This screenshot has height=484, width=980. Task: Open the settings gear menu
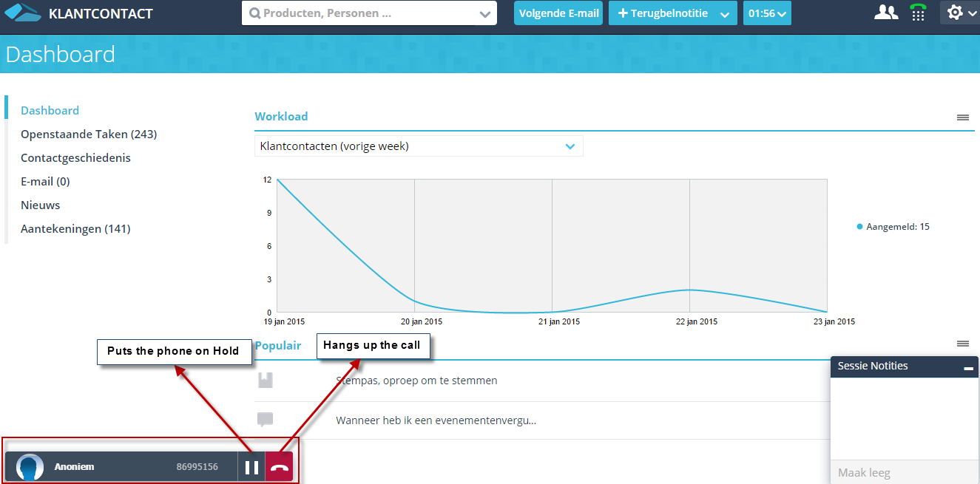click(959, 13)
